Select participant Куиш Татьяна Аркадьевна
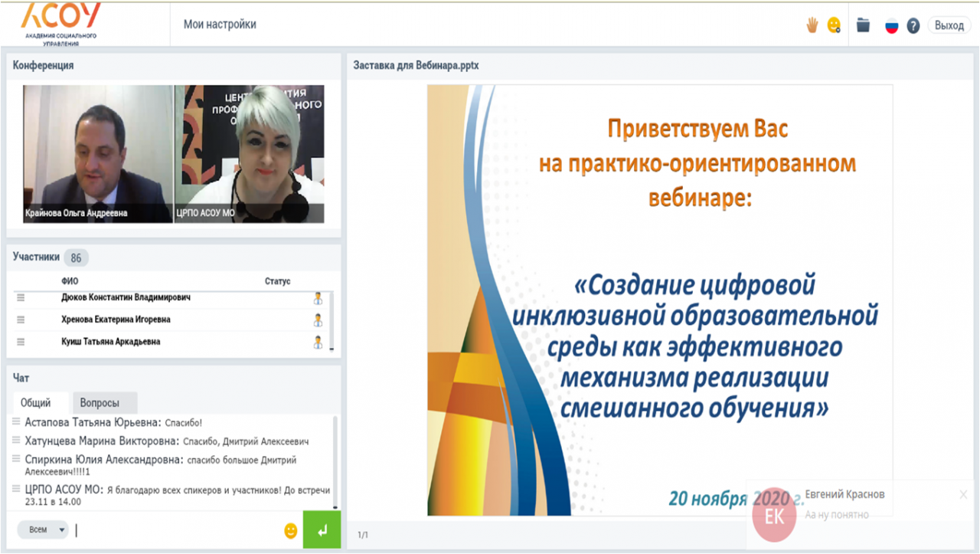This screenshot has width=980, height=554. [x=111, y=342]
